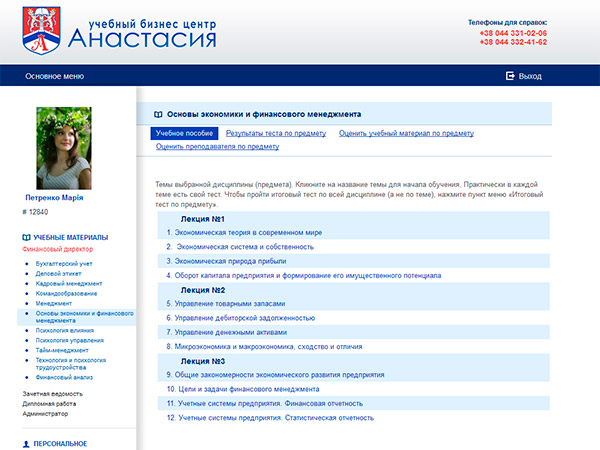Select Финансовый анализ in sidebar
The width and height of the screenshot is (600, 450).
[65, 379]
